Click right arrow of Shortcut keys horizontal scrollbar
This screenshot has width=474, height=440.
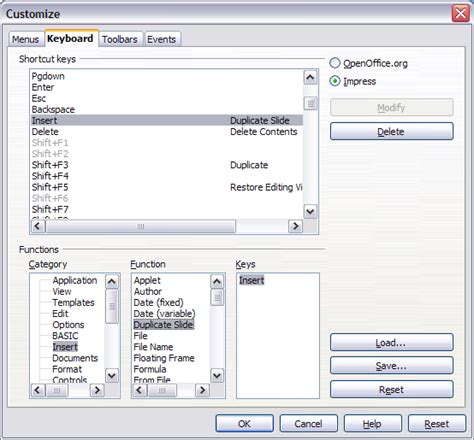coord(295,226)
